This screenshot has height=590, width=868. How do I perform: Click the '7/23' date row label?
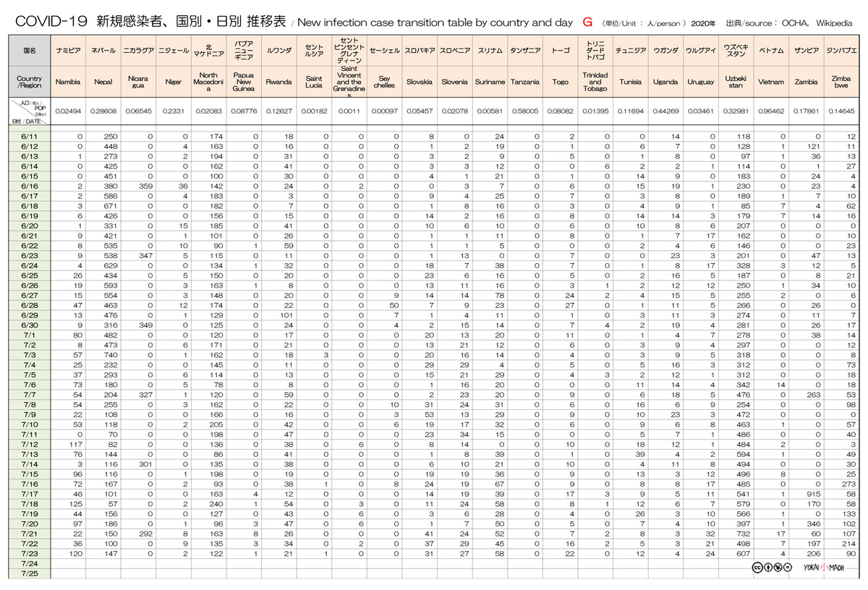pos(30,553)
